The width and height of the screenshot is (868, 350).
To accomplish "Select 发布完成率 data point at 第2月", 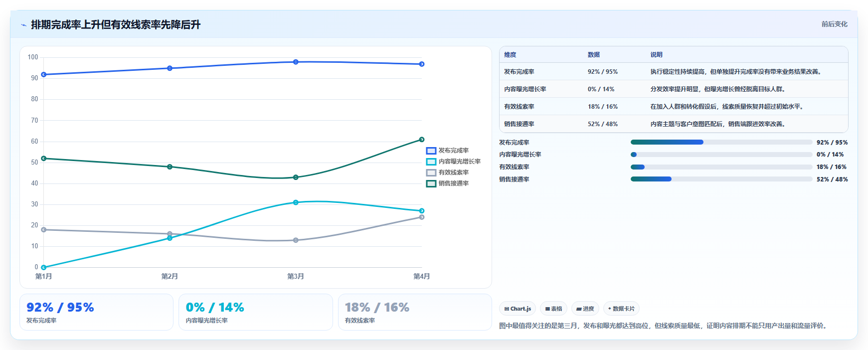I will coord(170,68).
